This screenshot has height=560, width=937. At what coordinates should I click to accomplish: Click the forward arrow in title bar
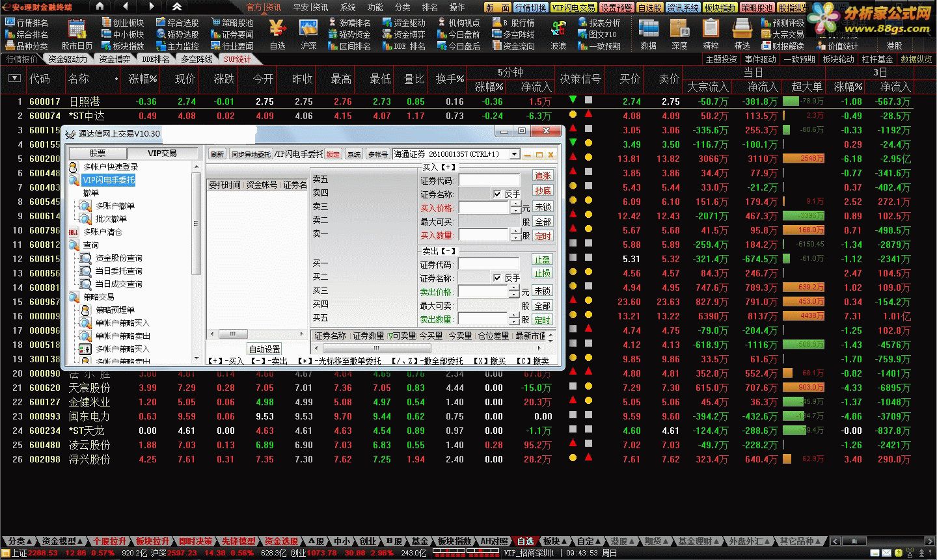coord(152,7)
